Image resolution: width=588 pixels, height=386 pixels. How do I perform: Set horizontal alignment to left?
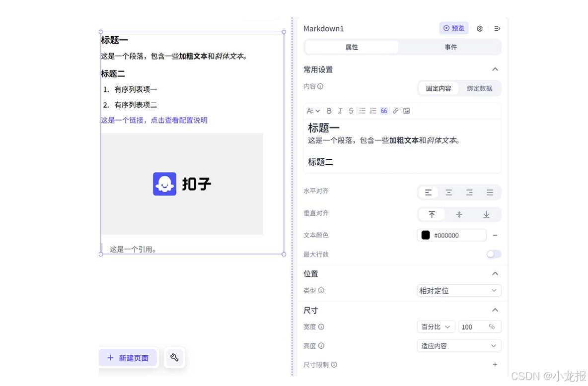(x=428, y=193)
